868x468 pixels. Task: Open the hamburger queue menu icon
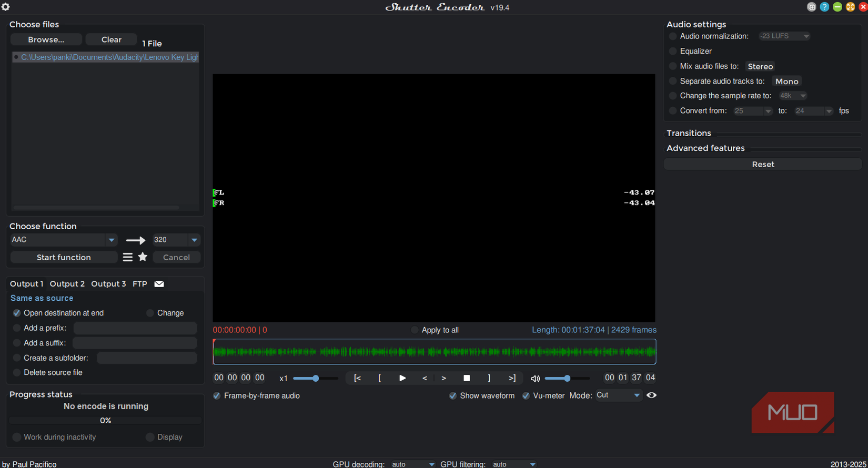(127, 257)
